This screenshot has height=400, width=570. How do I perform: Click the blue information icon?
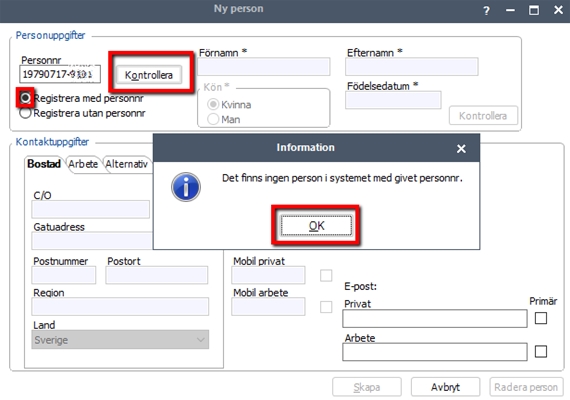(x=186, y=187)
